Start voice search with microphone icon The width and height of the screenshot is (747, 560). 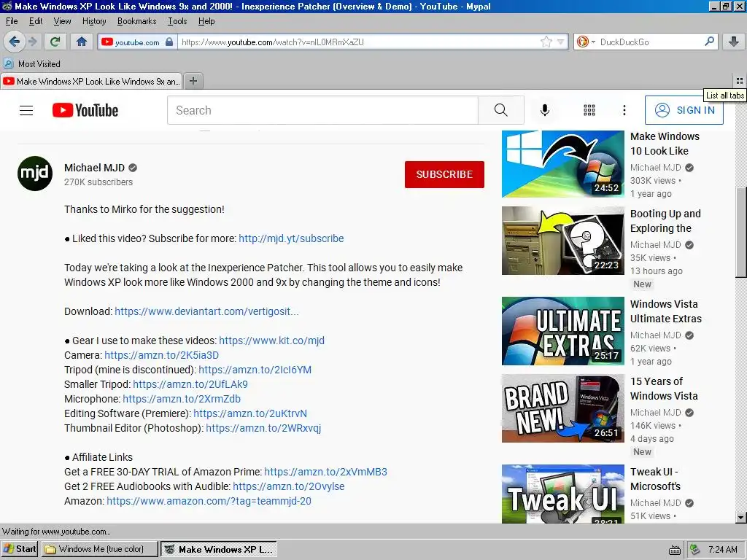(544, 111)
